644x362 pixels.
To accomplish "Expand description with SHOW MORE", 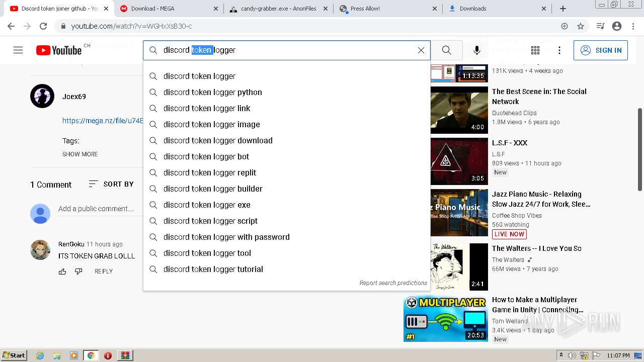I will 80,154.
